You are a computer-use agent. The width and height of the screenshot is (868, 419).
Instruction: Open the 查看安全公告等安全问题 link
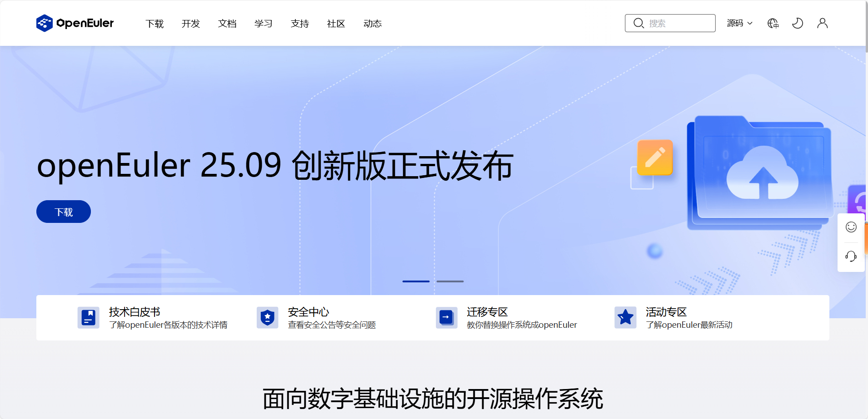point(331,325)
